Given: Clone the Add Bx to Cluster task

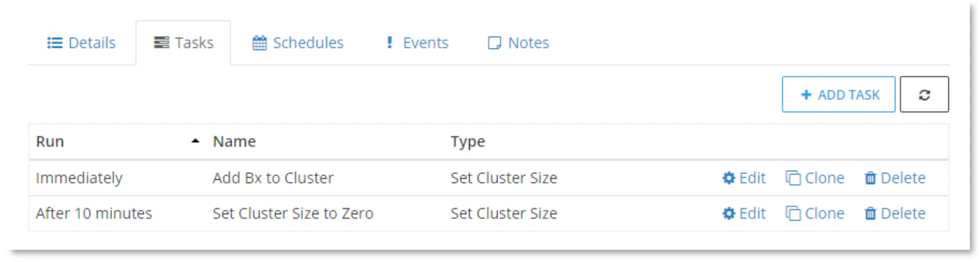Looking at the screenshot, I should (815, 178).
